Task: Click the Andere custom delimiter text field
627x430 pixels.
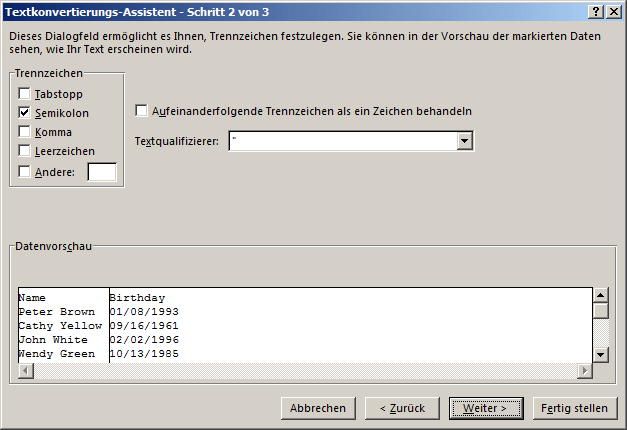Action: (x=102, y=172)
